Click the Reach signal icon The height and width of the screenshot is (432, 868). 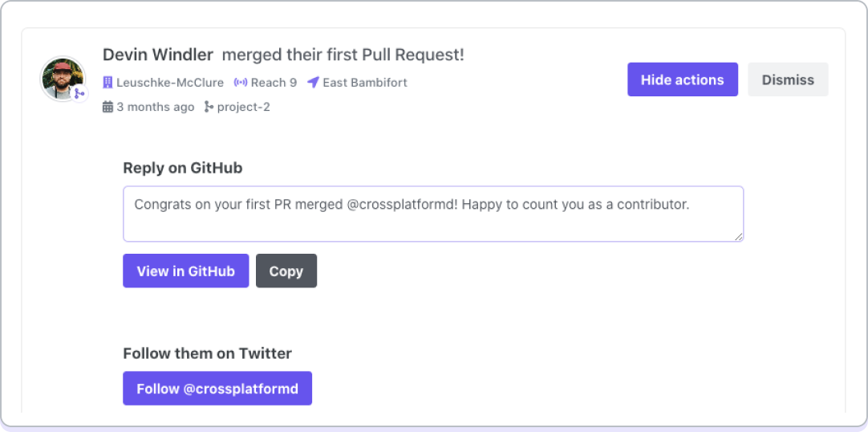click(240, 83)
